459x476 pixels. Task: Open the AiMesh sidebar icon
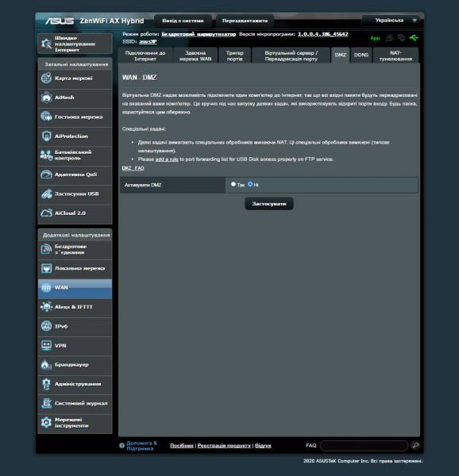pyautogui.click(x=46, y=98)
